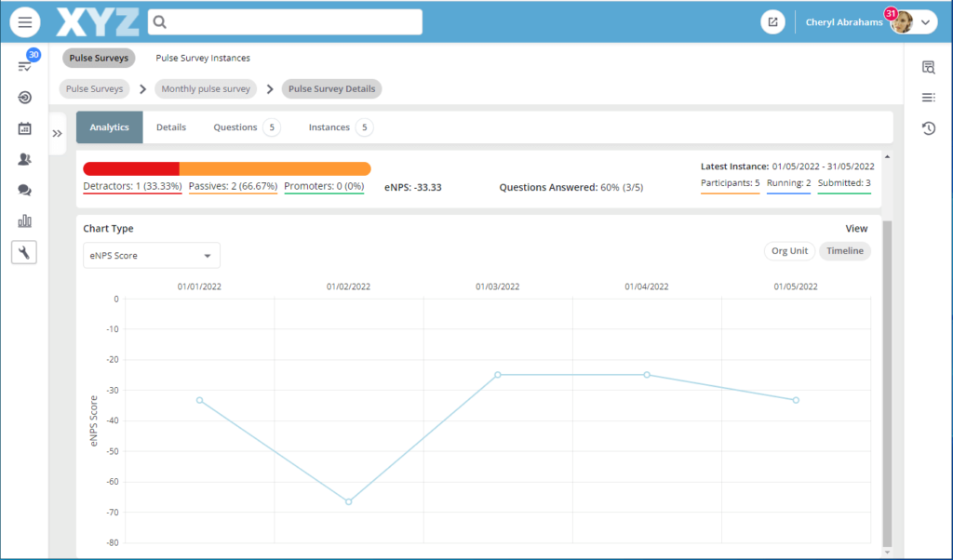953x560 pixels.
Task: Click the Submitted: 3 label
Action: click(x=844, y=183)
